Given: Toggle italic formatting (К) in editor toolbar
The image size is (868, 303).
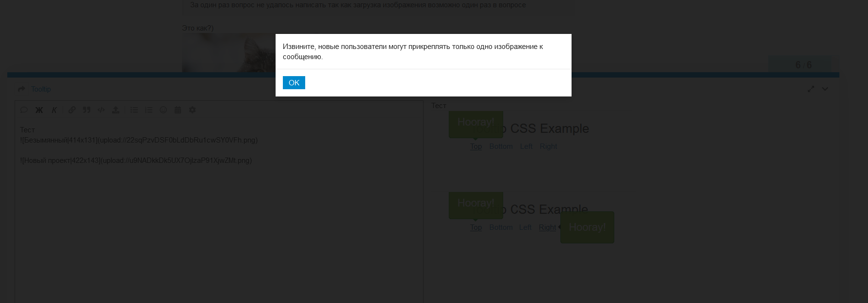Looking at the screenshot, I should point(54,110).
